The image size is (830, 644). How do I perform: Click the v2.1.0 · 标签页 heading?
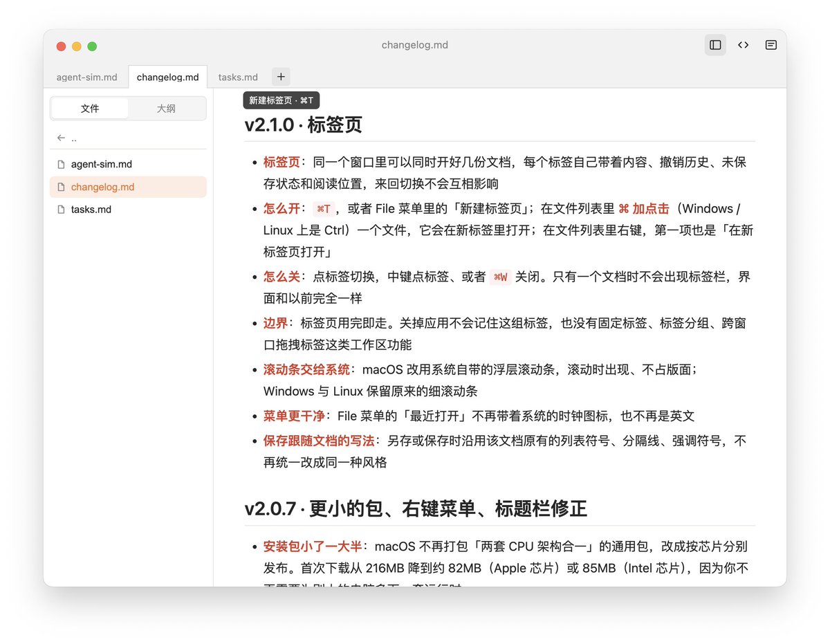click(x=304, y=125)
